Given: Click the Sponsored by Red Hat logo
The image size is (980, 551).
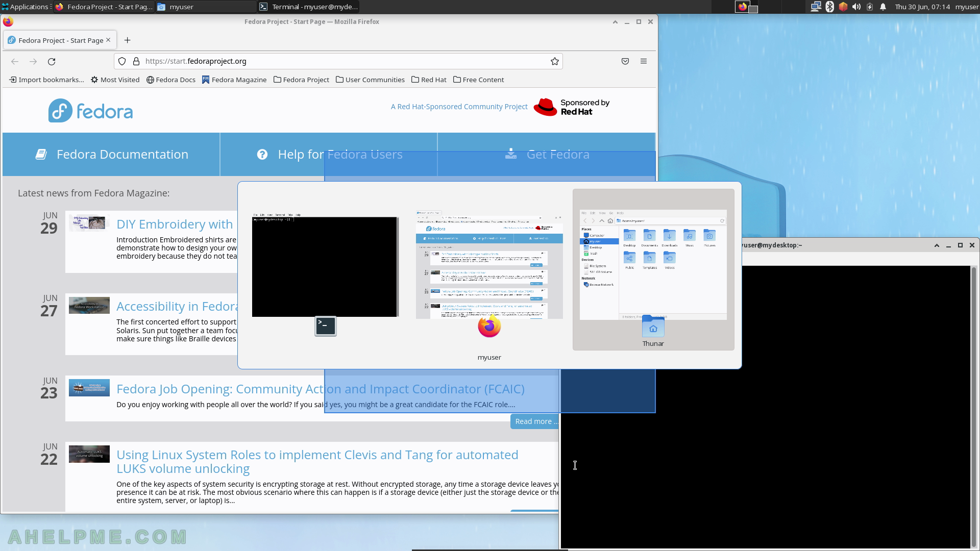Looking at the screenshot, I should (x=572, y=107).
